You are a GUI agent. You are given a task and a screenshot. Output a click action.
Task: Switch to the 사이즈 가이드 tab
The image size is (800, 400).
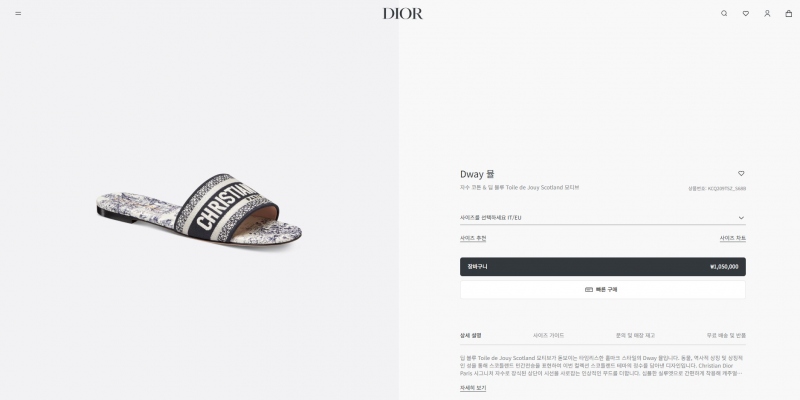[x=548, y=336]
